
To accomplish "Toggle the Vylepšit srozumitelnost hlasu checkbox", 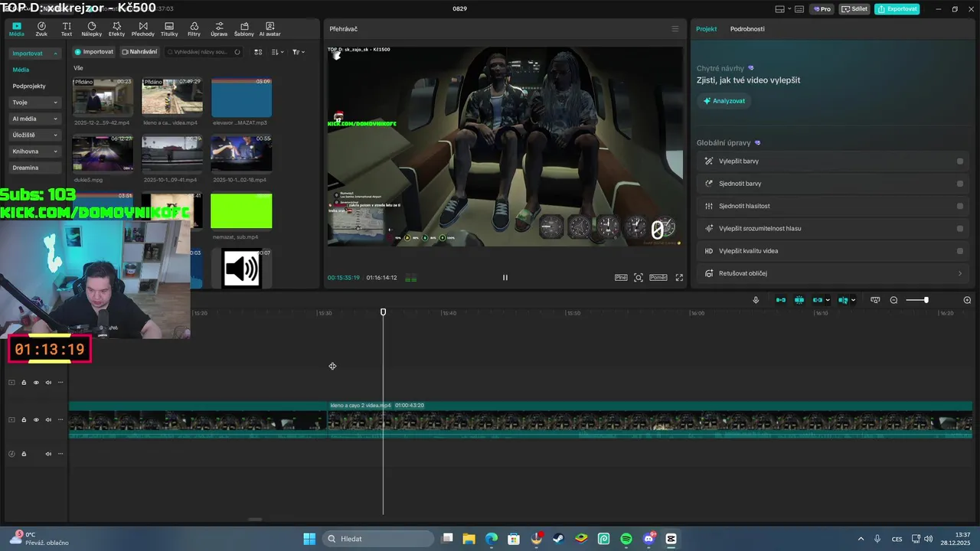I will tap(960, 228).
